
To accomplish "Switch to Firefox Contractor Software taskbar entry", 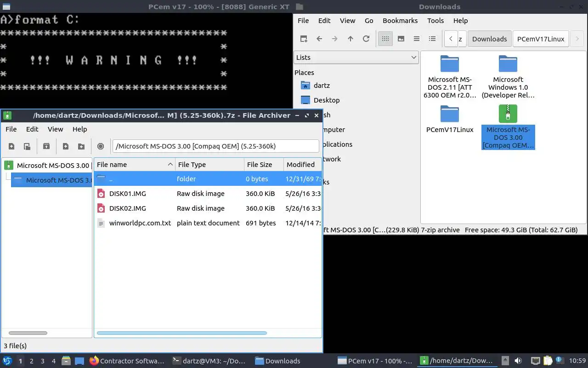I will point(127,361).
